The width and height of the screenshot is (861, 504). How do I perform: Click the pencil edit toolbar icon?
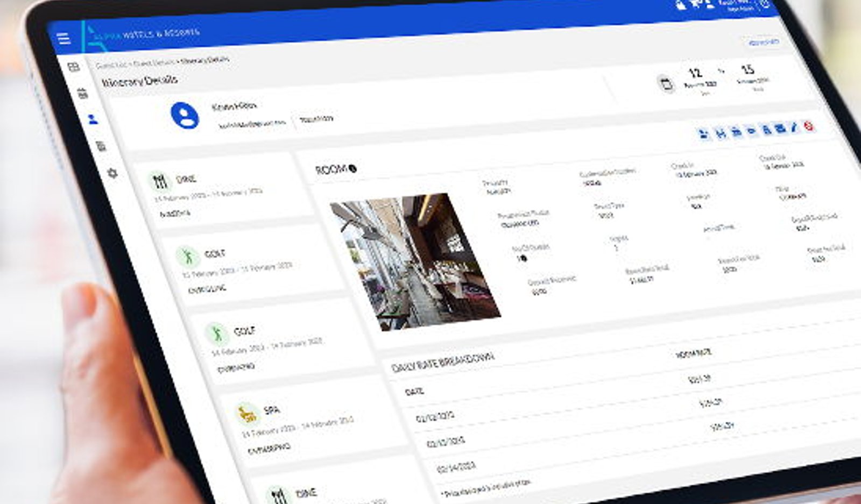[794, 128]
